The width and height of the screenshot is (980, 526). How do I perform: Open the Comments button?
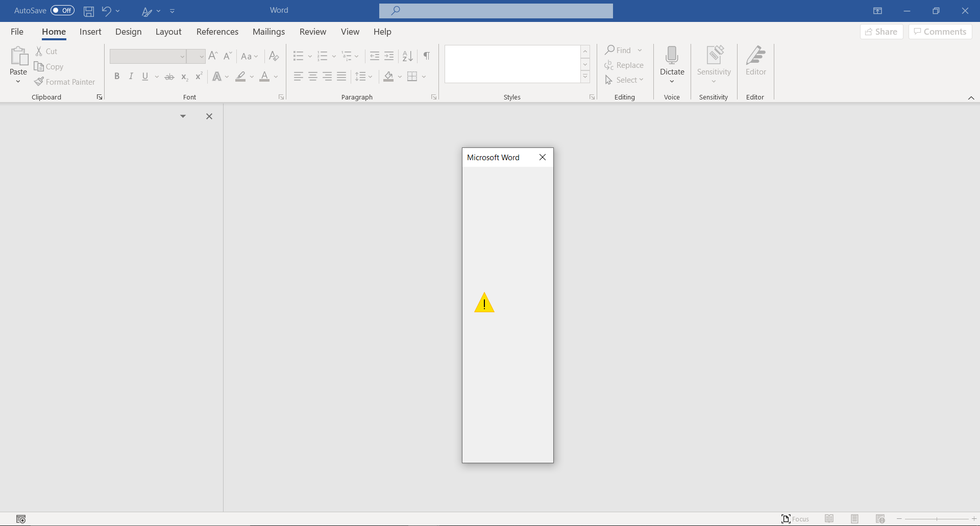(940, 32)
